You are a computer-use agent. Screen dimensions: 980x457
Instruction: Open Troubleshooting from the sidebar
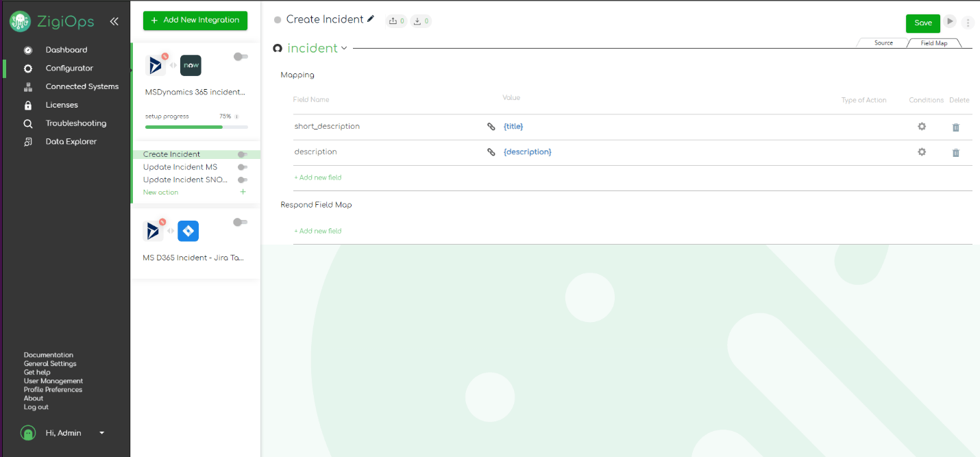pyautogui.click(x=76, y=124)
